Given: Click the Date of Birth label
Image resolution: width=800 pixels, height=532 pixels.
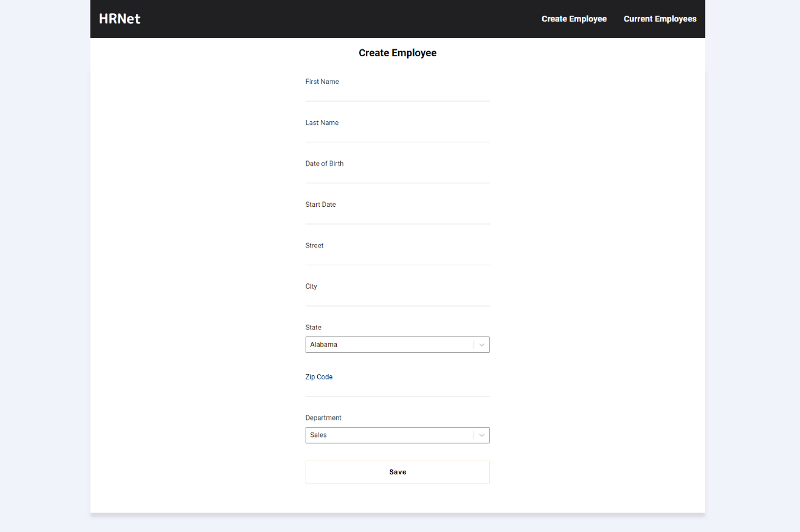Looking at the screenshot, I should (x=324, y=164).
